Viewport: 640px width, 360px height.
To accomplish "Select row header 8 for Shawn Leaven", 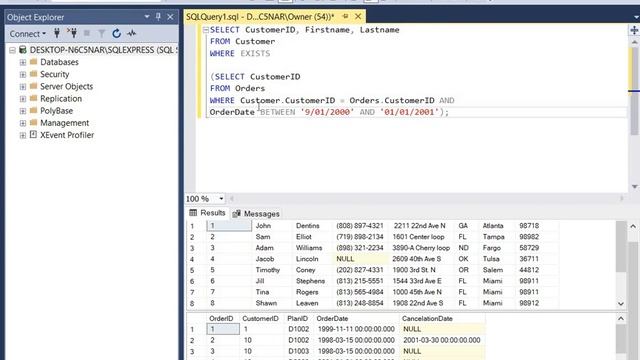I will pos(192,303).
